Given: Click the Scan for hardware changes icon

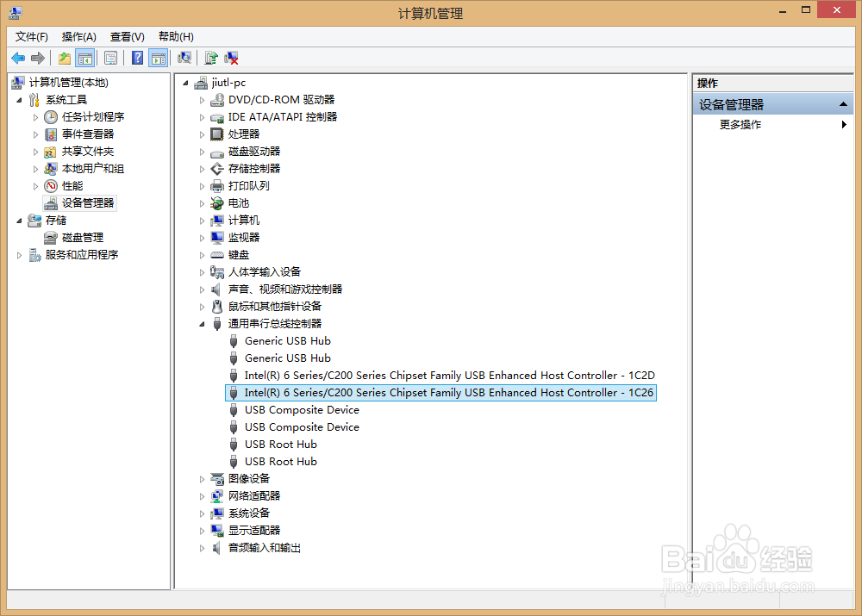Looking at the screenshot, I should click(x=184, y=58).
